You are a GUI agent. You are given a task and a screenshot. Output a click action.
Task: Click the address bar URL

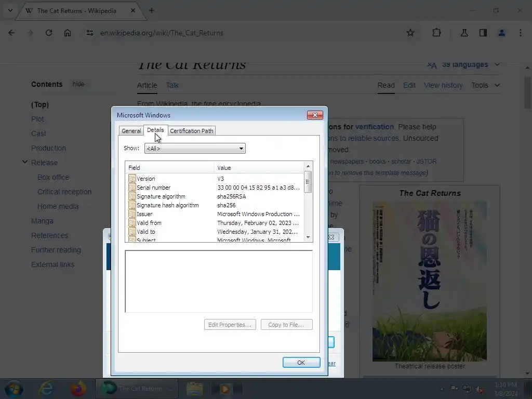point(162,33)
